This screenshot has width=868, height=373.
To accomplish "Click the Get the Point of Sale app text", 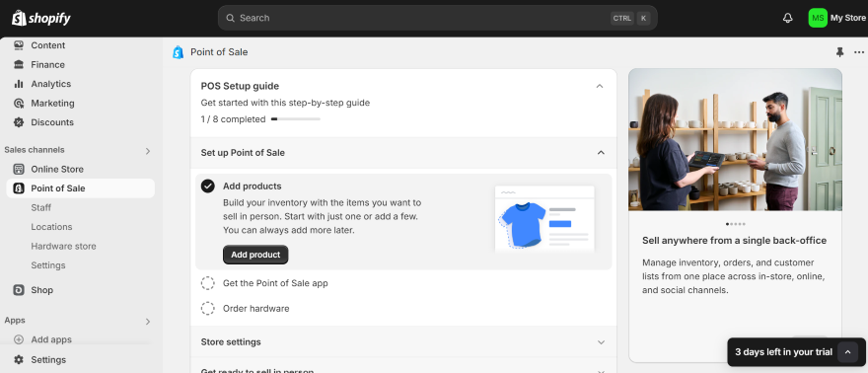I will 275,283.
